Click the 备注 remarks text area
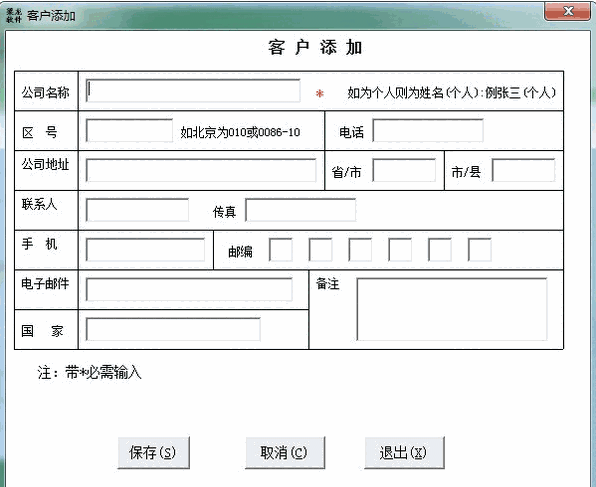Viewport: 596px width, 487px height. [452, 309]
